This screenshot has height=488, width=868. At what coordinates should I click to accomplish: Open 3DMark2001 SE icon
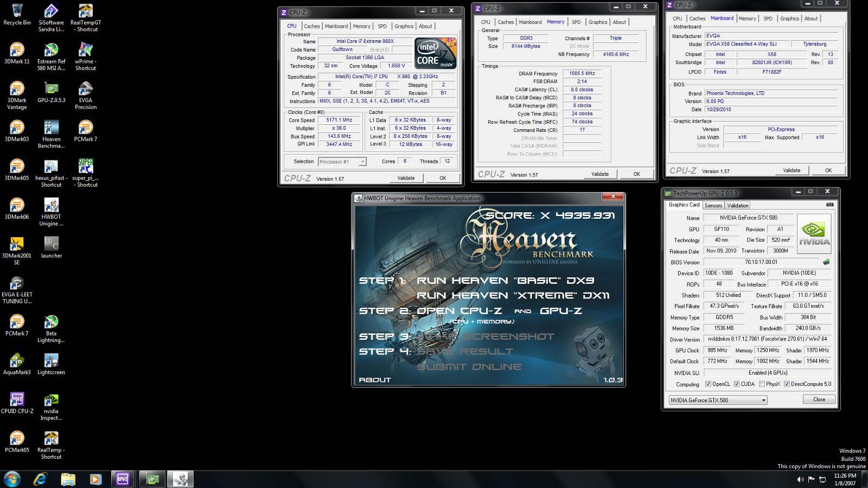click(x=17, y=251)
